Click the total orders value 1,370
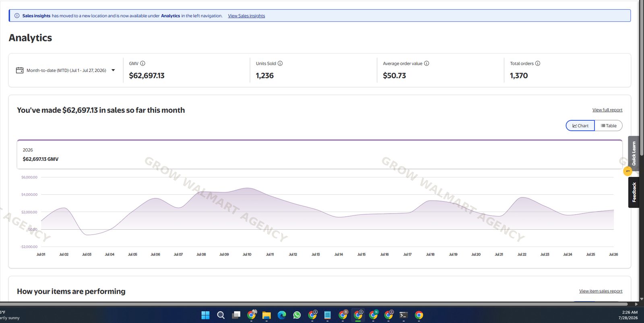This screenshot has height=323, width=644. 519,76
